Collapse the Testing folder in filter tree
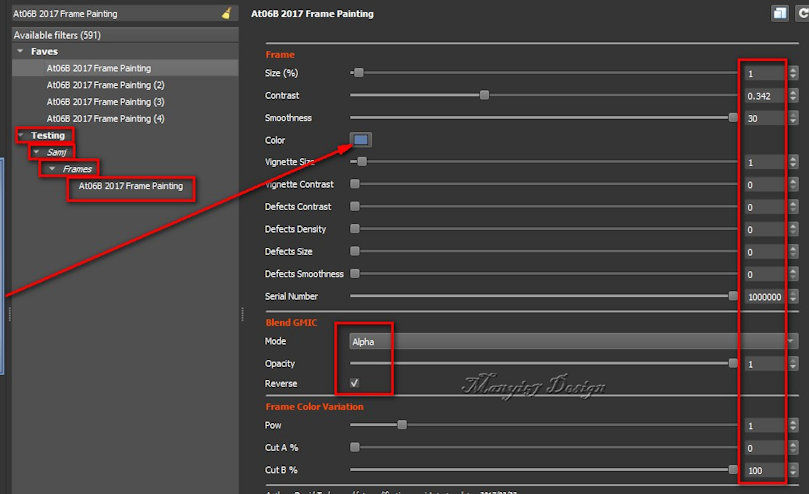Image resolution: width=809 pixels, height=494 pixels. tap(21, 136)
